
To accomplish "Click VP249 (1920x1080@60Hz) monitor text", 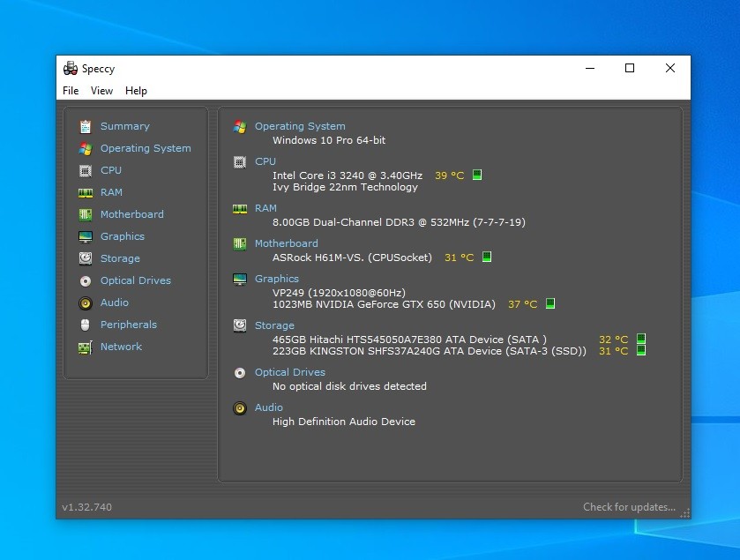I will (x=339, y=293).
